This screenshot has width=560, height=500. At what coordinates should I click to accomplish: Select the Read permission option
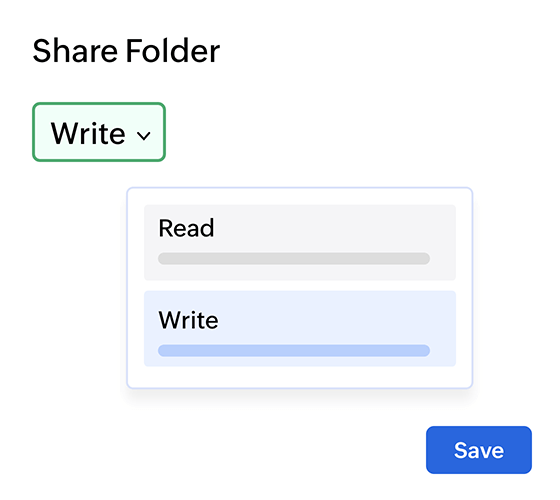[300, 242]
